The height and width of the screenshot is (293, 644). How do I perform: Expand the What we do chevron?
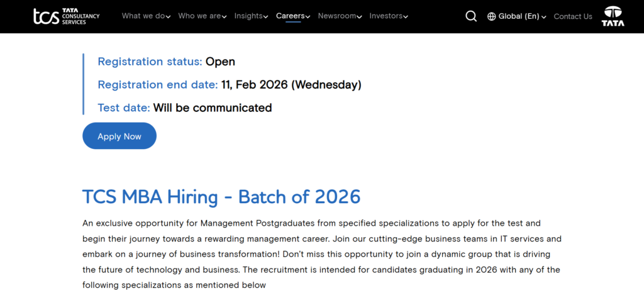pos(168,17)
